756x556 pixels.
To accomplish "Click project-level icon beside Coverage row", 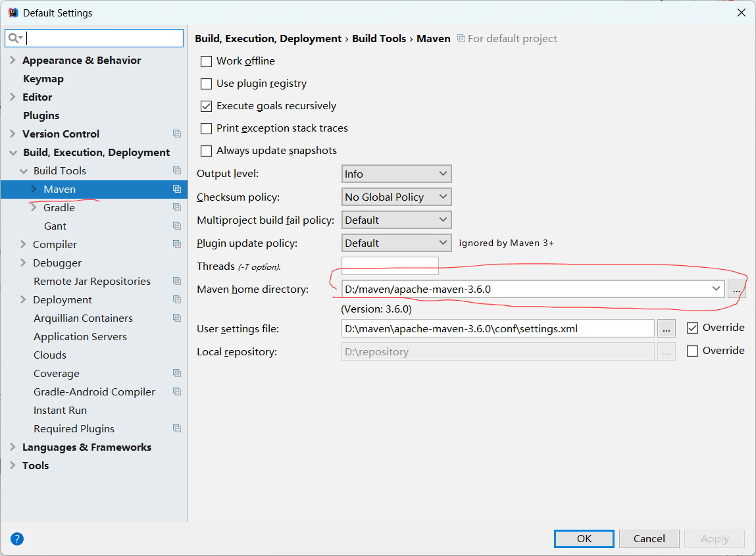I will coord(177,373).
